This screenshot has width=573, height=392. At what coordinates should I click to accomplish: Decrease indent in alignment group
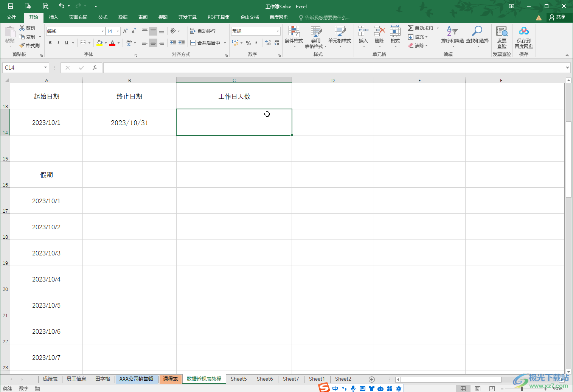tap(173, 43)
